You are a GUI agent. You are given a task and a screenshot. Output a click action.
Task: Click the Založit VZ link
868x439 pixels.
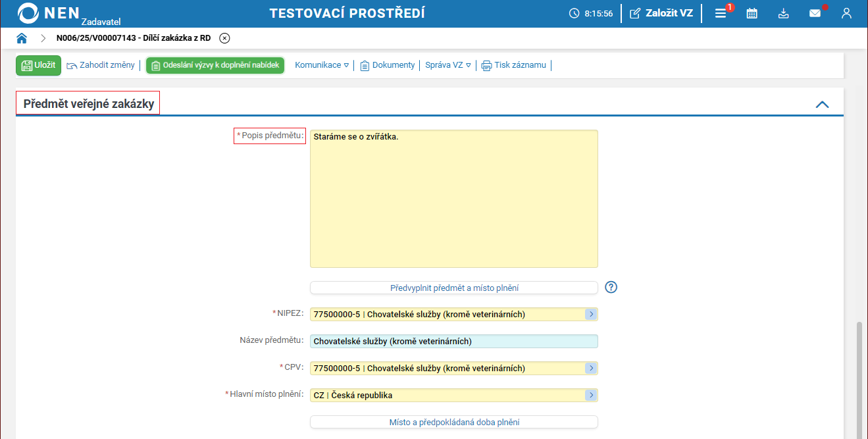661,13
